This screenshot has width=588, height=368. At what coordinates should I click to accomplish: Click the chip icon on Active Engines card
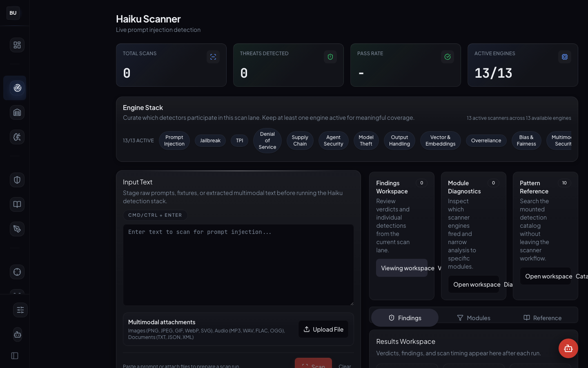click(x=564, y=57)
